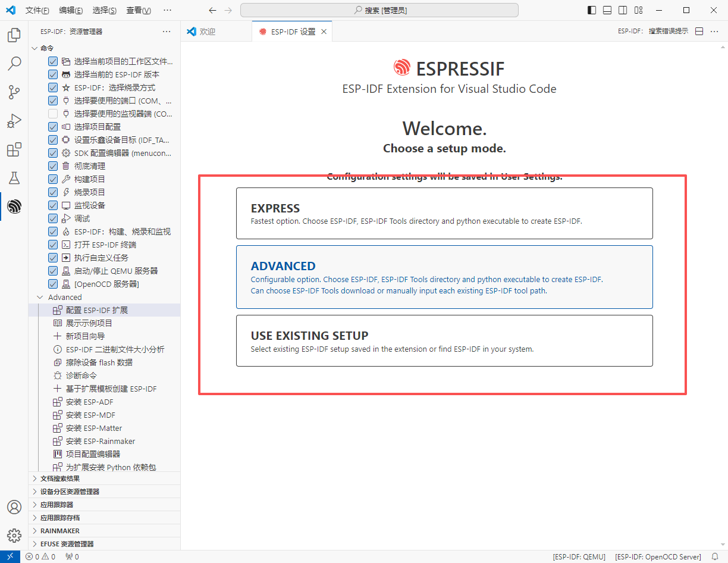The height and width of the screenshot is (563, 728).
Task: Close the ESP-IDF 设置 tab
Action: point(324,32)
